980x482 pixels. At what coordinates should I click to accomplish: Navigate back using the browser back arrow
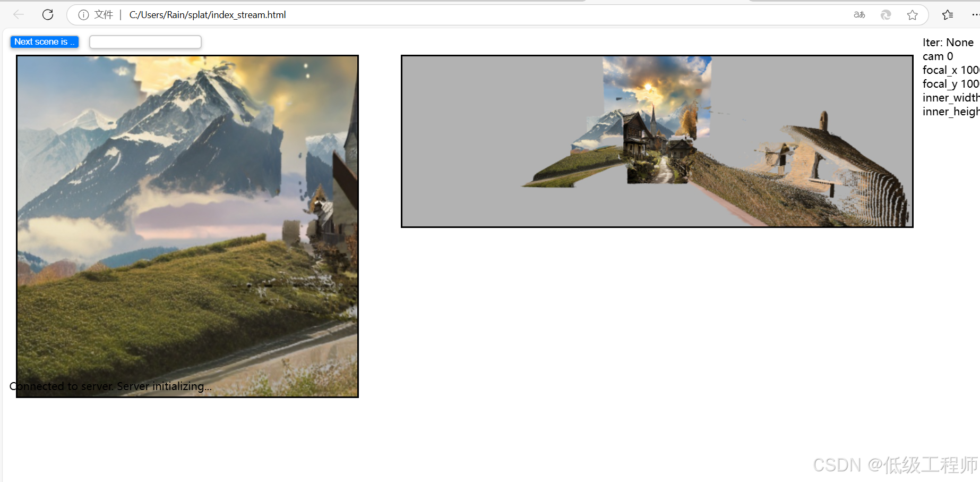[18, 14]
